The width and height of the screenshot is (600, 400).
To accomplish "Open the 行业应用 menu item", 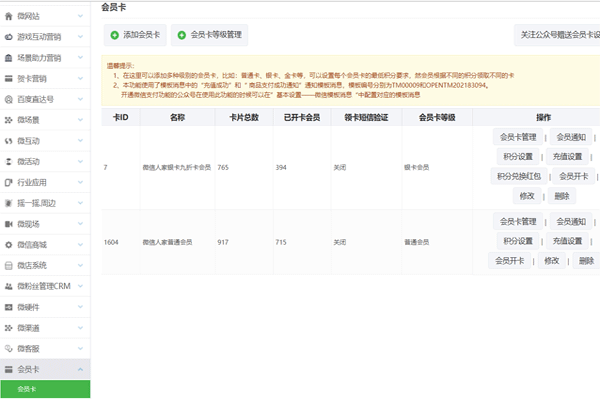I will pos(45,183).
